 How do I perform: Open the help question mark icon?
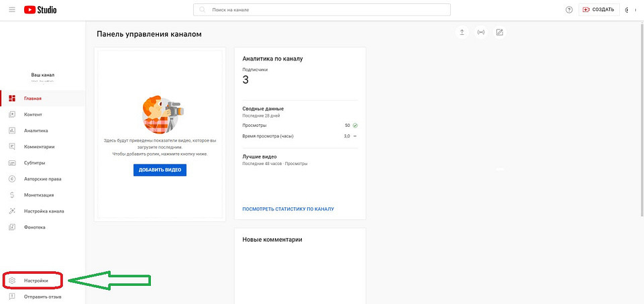point(570,10)
